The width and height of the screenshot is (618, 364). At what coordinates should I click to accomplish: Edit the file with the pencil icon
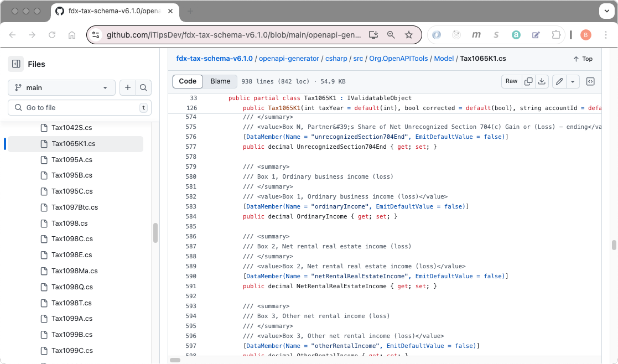pos(559,81)
